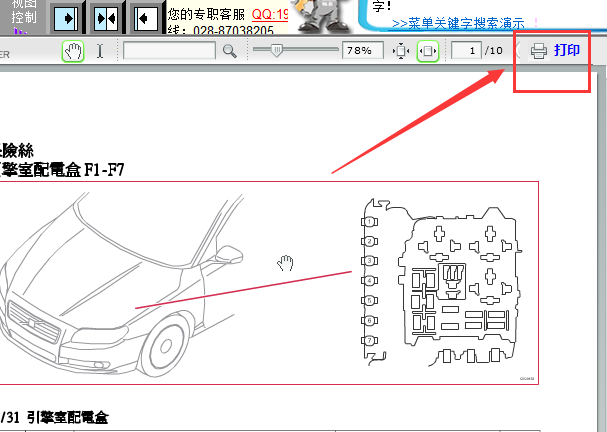Click the QQ customer service link
Viewport: 607px width, 432px height.
click(x=270, y=15)
